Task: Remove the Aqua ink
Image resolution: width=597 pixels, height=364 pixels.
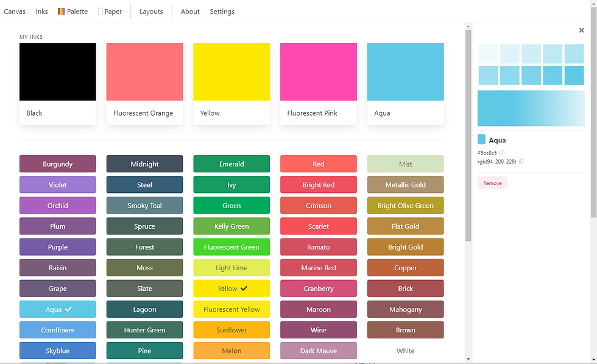Action: [x=492, y=183]
